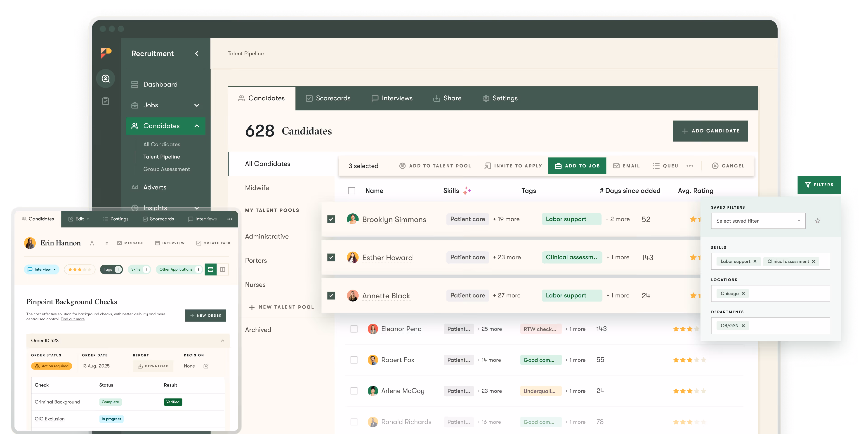Expand the Jobs menu chevron
The height and width of the screenshot is (434, 868).
(197, 105)
